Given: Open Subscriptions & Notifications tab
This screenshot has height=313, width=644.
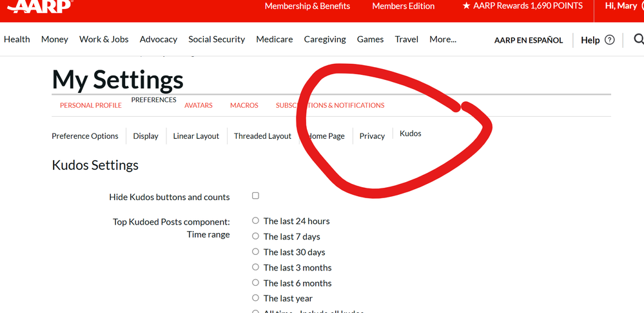Looking at the screenshot, I should [329, 105].
